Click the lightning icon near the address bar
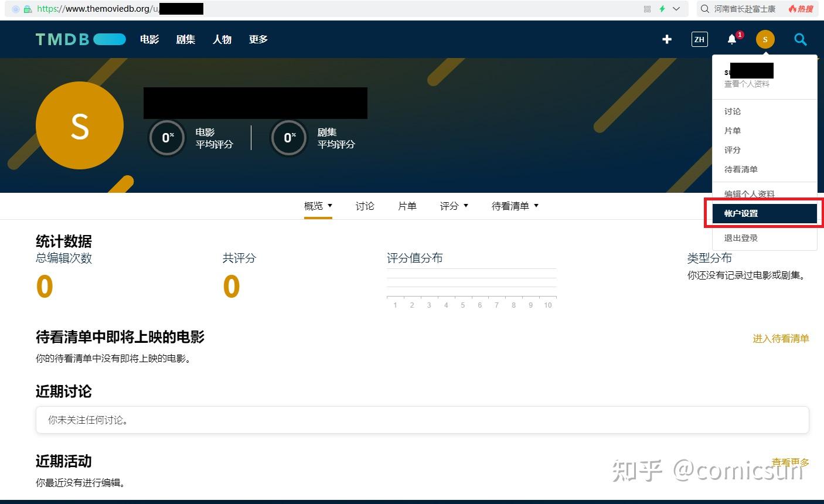The height and width of the screenshot is (504, 824). (x=664, y=9)
